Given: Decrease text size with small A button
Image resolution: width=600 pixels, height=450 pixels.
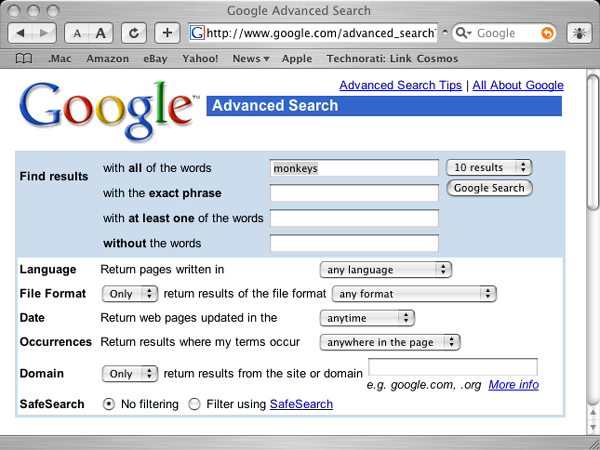Looking at the screenshot, I should tap(77, 33).
